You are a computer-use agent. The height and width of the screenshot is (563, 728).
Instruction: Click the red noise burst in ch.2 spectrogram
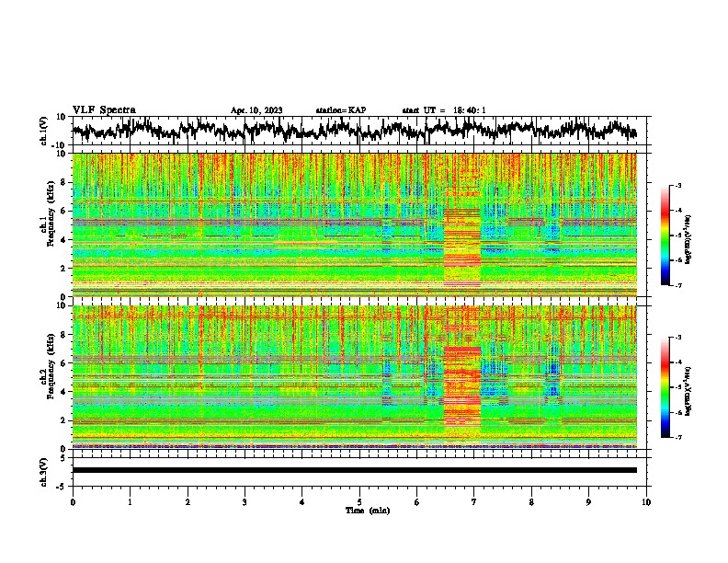[x=462, y=386]
